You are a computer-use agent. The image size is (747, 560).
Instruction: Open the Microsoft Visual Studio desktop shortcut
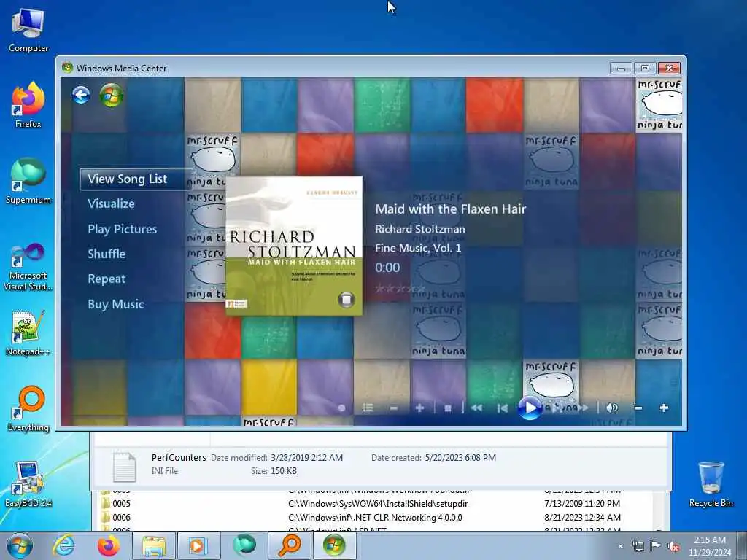pyautogui.click(x=28, y=267)
